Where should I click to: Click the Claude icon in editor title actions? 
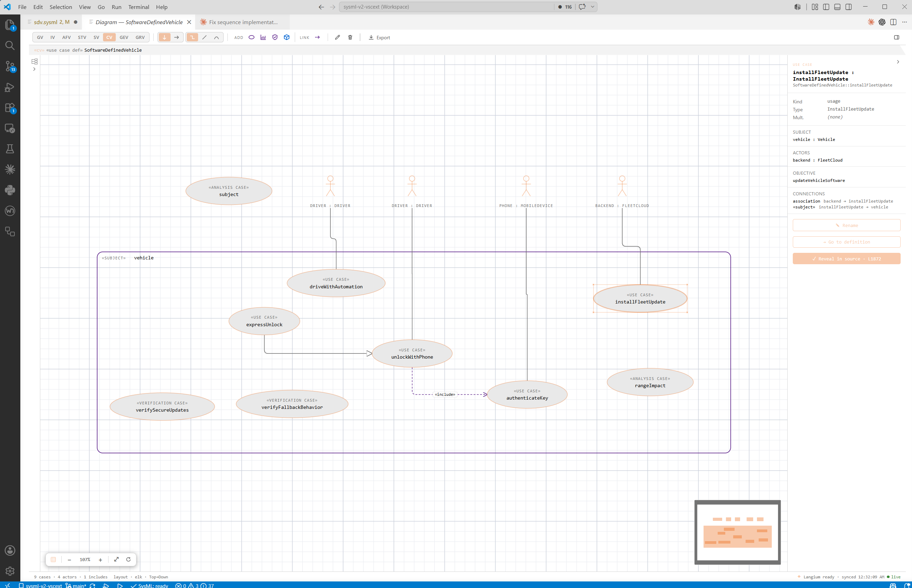pos(871,22)
